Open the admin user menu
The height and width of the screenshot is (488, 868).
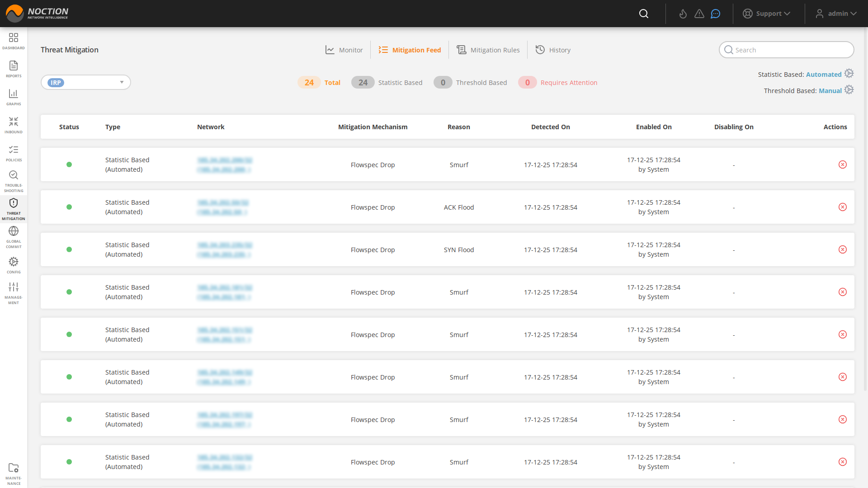tap(836, 14)
